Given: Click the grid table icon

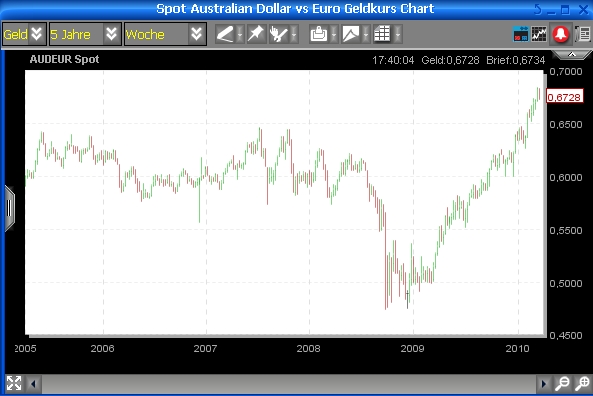Looking at the screenshot, I should point(382,34).
